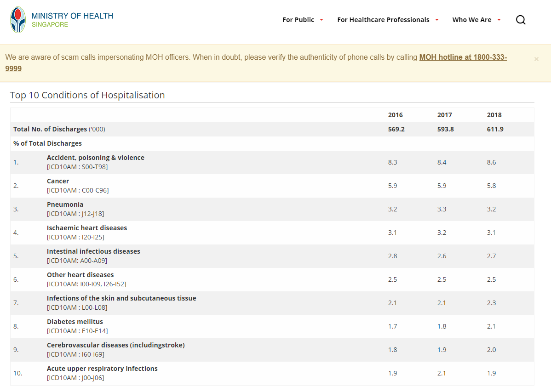Select the 593.8 total discharges value
The height and width of the screenshot is (392, 551).
coord(446,129)
